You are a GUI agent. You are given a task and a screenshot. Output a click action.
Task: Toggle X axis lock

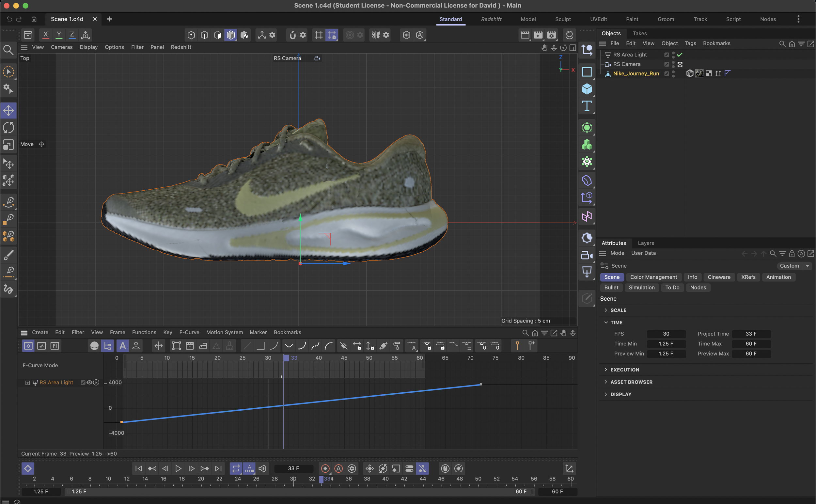pyautogui.click(x=46, y=35)
